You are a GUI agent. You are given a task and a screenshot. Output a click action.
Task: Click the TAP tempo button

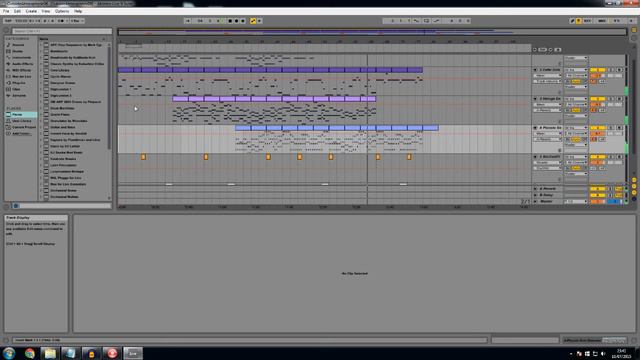pos(8,21)
